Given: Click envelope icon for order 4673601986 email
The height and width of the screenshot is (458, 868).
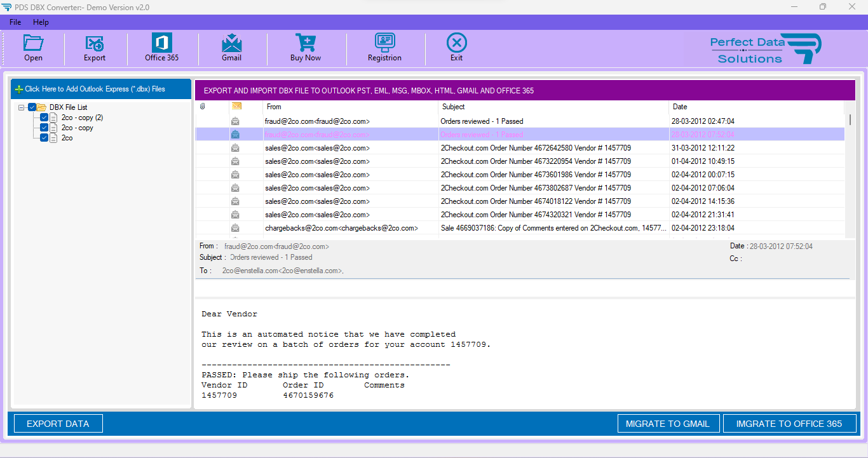Looking at the screenshot, I should click(x=235, y=175).
